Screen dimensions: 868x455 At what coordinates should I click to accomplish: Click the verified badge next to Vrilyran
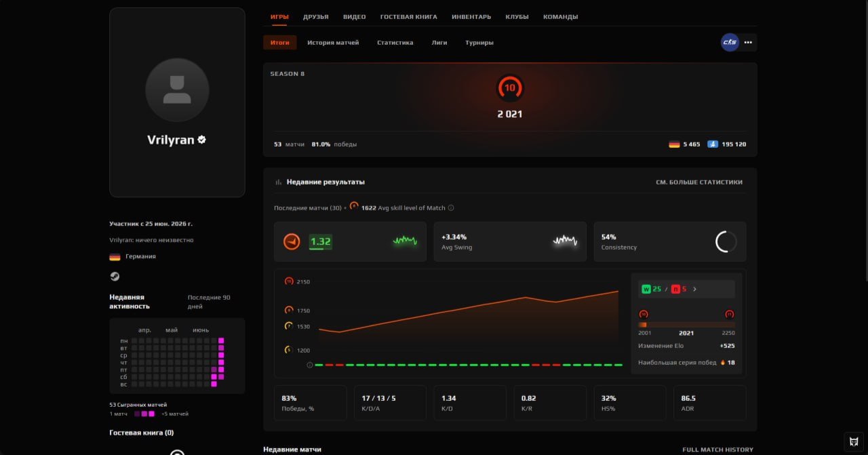[x=202, y=140]
